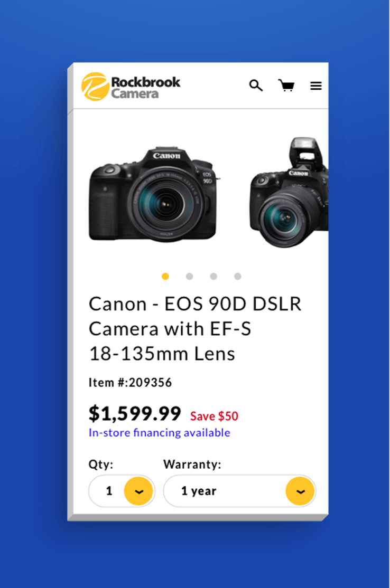Switch to the third image slide dot

[x=213, y=276]
